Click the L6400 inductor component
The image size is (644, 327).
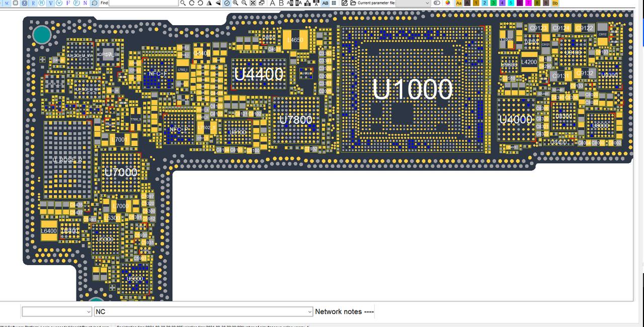pyautogui.click(x=49, y=231)
